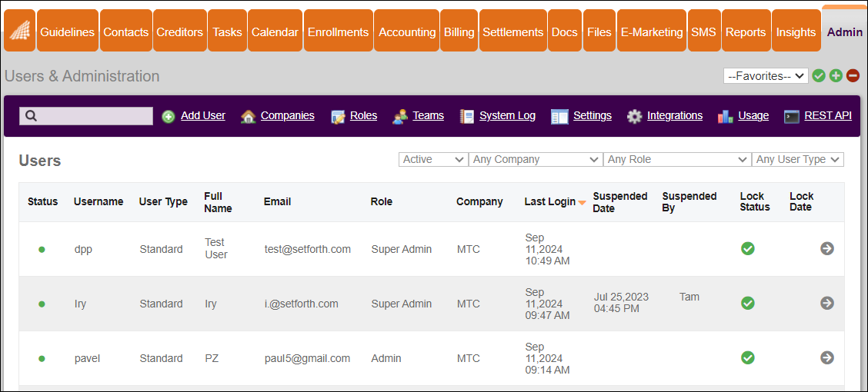
Task: Click the arrow icon in pavel row
Action: [827, 357]
